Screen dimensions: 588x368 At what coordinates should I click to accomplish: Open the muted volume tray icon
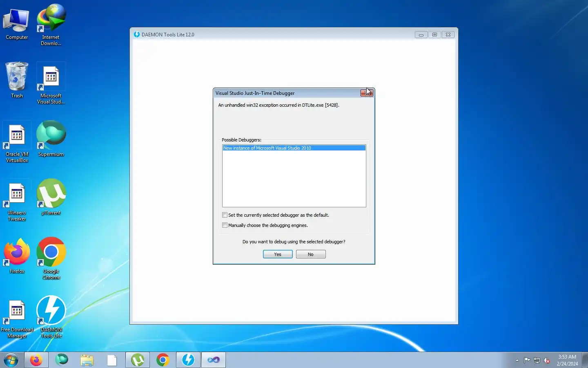tap(547, 360)
